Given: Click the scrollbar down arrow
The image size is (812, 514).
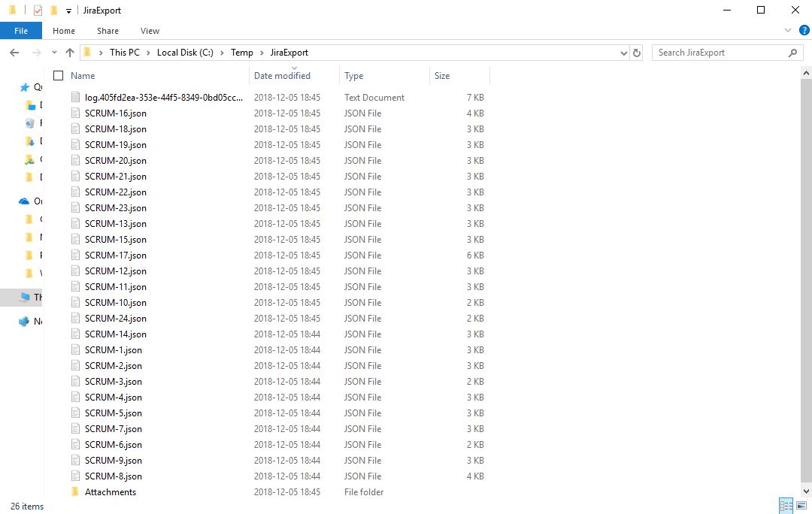Looking at the screenshot, I should [806, 491].
